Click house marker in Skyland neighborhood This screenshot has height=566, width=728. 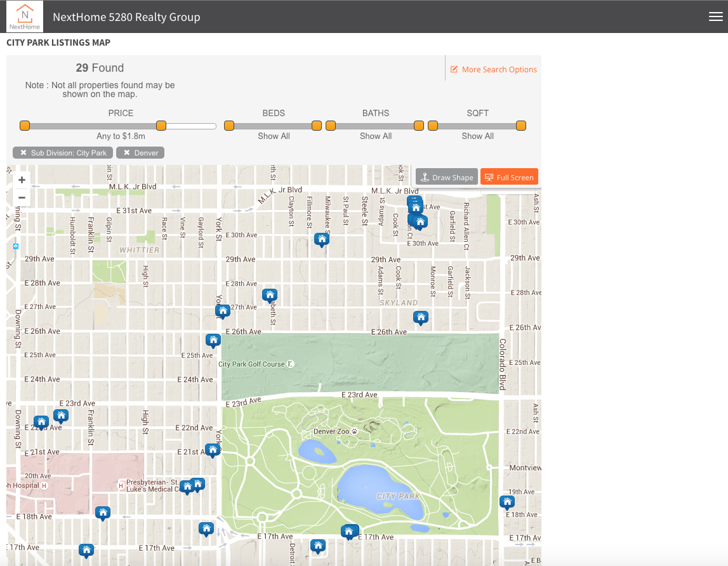click(x=420, y=317)
